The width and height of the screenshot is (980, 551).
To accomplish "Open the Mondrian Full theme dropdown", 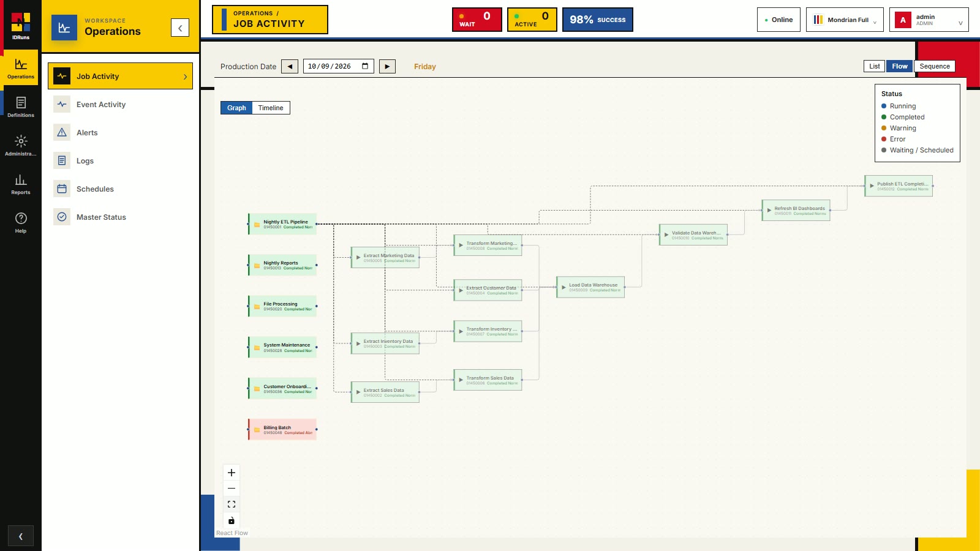I will click(845, 20).
